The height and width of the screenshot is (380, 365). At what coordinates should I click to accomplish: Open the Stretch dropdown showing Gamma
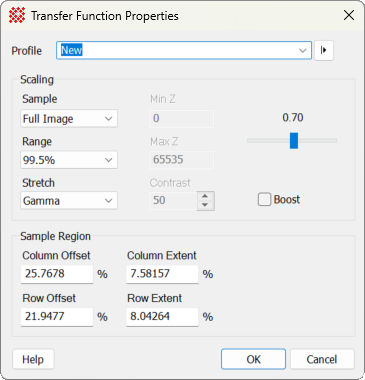[x=69, y=200]
